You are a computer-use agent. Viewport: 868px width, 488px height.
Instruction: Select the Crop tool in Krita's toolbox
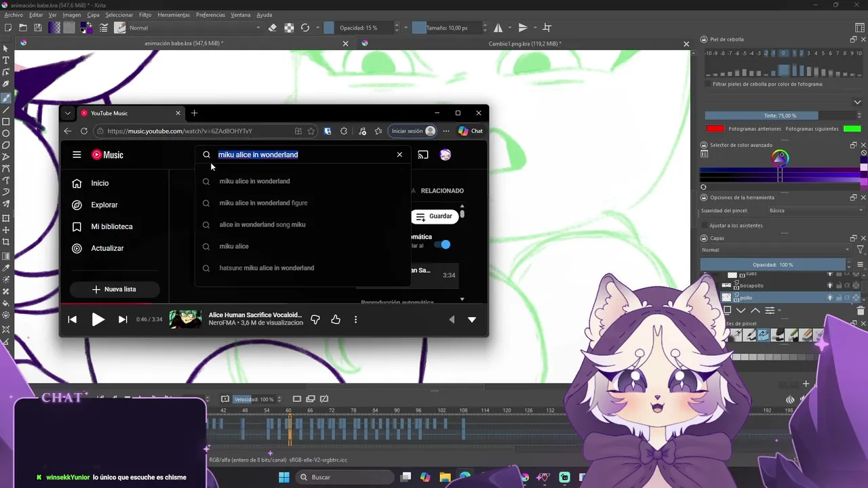[6, 242]
